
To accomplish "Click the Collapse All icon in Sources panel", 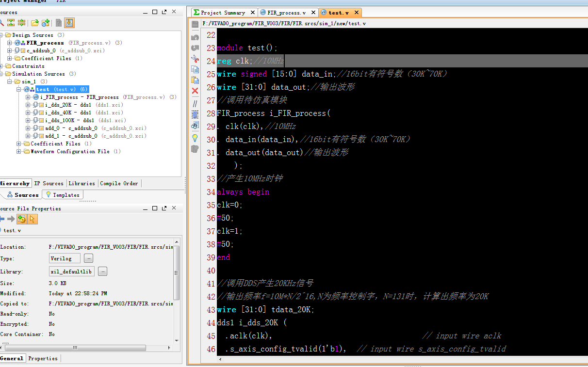I will point(11,22).
